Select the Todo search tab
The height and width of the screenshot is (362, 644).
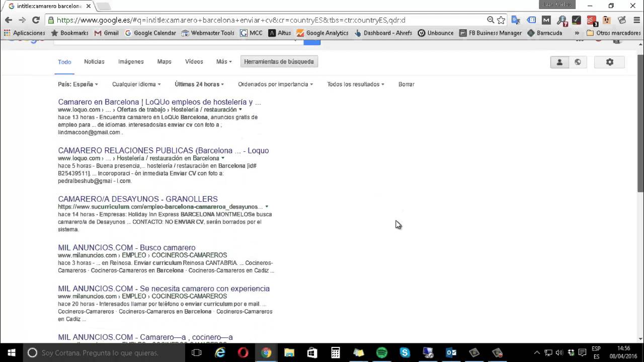(x=64, y=62)
